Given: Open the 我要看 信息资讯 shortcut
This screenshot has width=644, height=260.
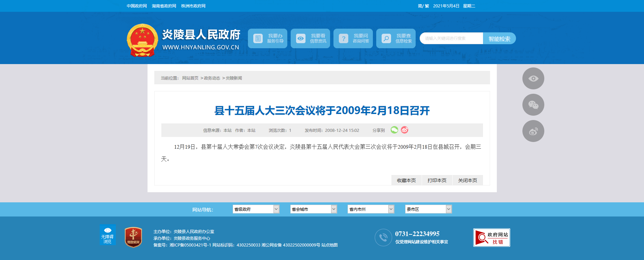Looking at the screenshot, I should [x=310, y=38].
